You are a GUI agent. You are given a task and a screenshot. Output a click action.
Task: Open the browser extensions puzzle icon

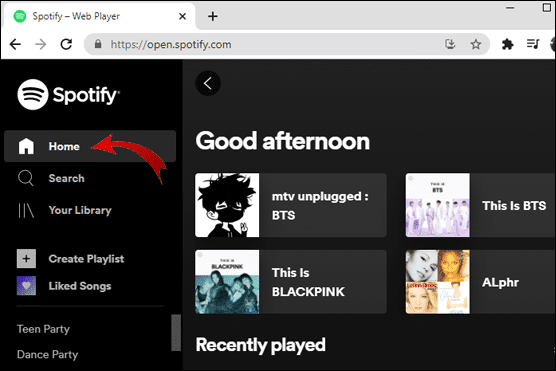507,44
